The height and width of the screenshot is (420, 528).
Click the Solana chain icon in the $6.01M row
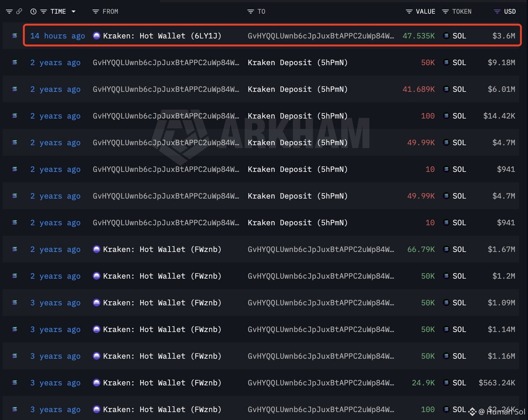[15, 89]
